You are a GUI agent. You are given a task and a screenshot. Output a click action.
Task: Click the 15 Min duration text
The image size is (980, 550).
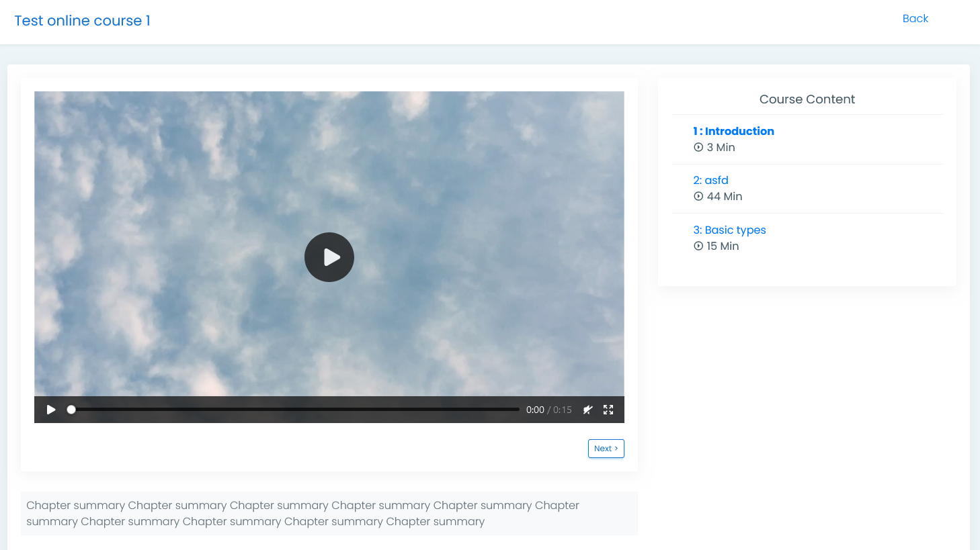coord(723,246)
